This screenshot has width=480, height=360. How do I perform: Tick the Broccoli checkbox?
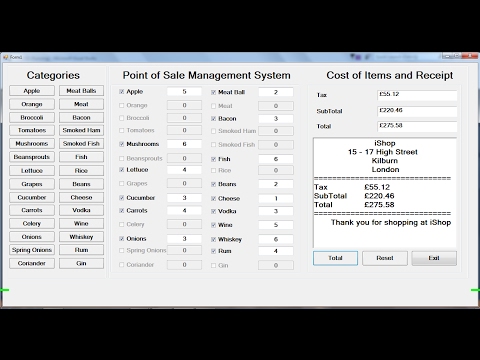coord(122,118)
